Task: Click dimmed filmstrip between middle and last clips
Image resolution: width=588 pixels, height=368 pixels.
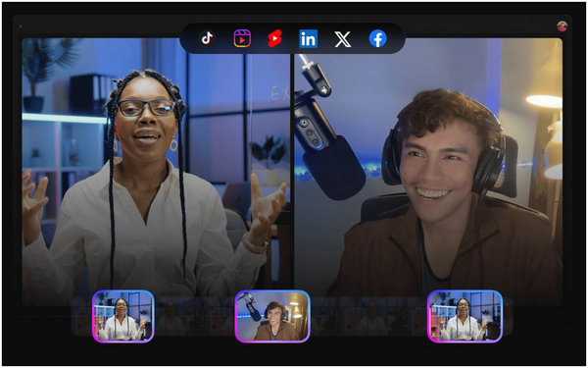Action: tap(369, 316)
